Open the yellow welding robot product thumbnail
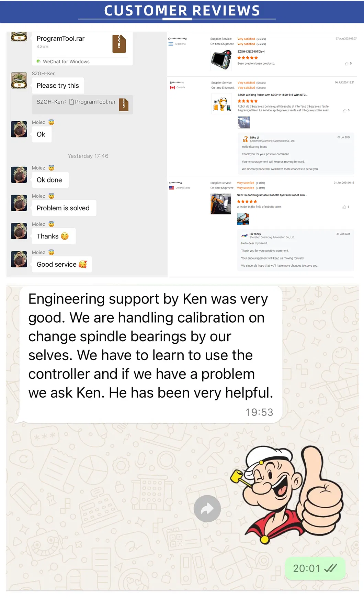Screen dimensions: 364x598 (x=221, y=104)
